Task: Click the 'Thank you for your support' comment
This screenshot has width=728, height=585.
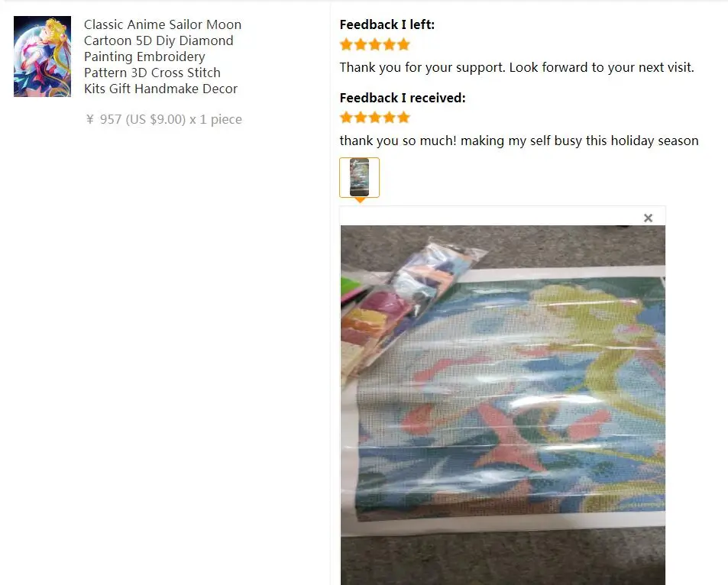Action: (x=516, y=67)
